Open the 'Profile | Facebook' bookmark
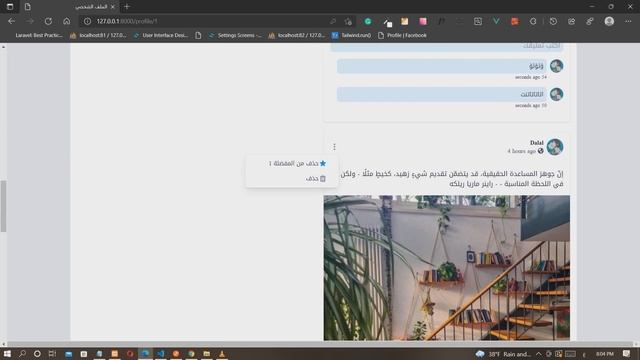The image size is (640, 360). 402,36
